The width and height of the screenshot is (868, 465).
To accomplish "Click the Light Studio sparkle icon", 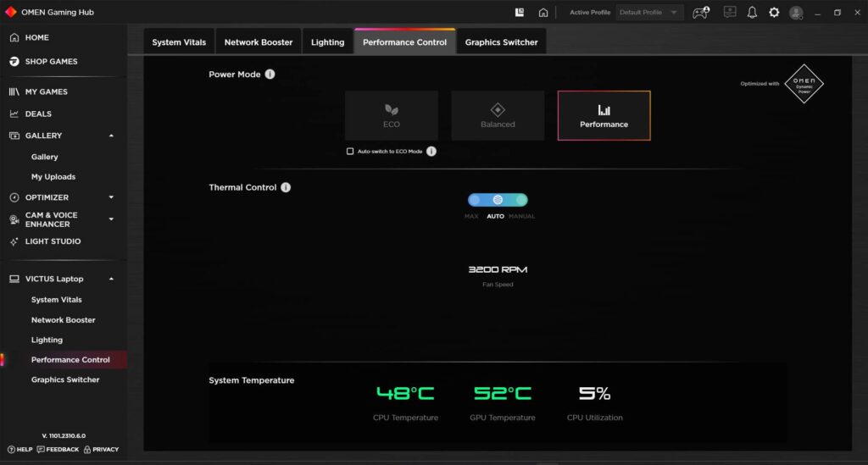I will [14, 241].
